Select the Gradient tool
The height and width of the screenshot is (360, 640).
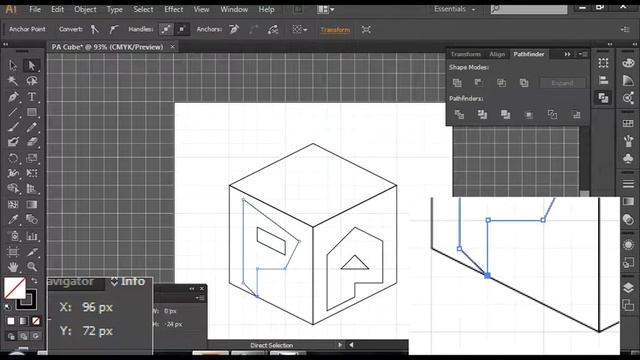pyautogui.click(x=31, y=204)
